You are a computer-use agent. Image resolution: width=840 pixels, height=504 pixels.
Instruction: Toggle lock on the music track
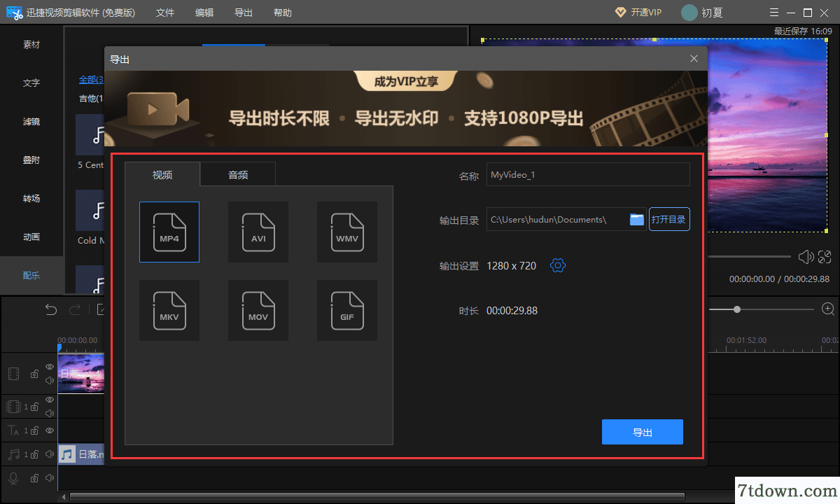[x=34, y=454]
